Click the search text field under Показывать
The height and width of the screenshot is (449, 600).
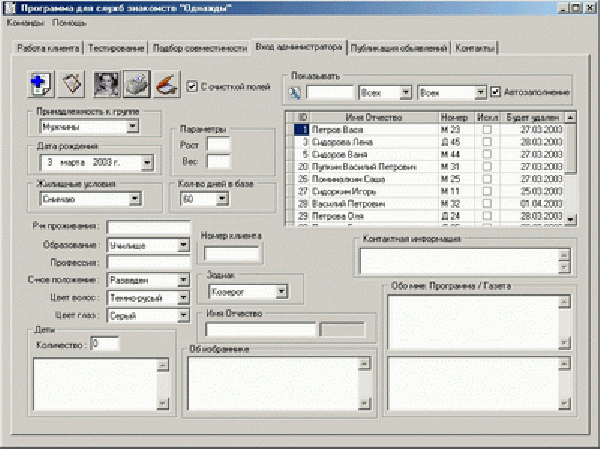(x=330, y=93)
